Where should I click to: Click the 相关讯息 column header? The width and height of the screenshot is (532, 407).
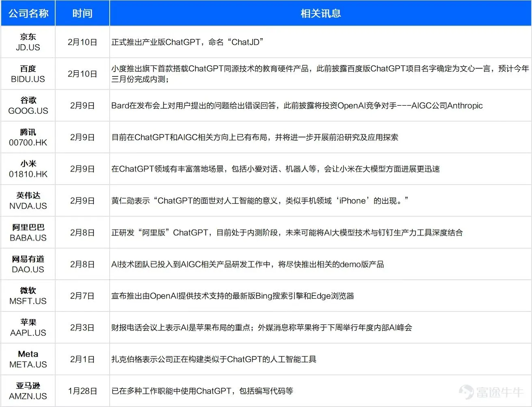click(x=320, y=13)
